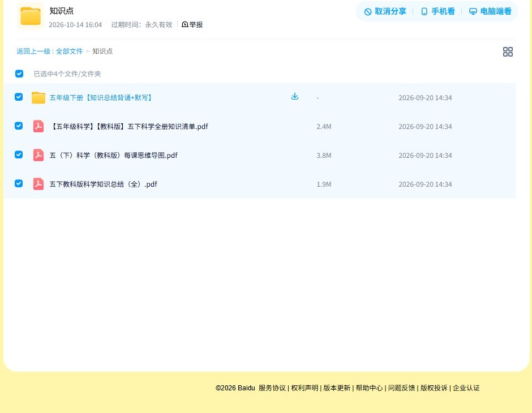Open 手机看 mobile viewing option
The width and height of the screenshot is (532, 413).
[x=437, y=11]
